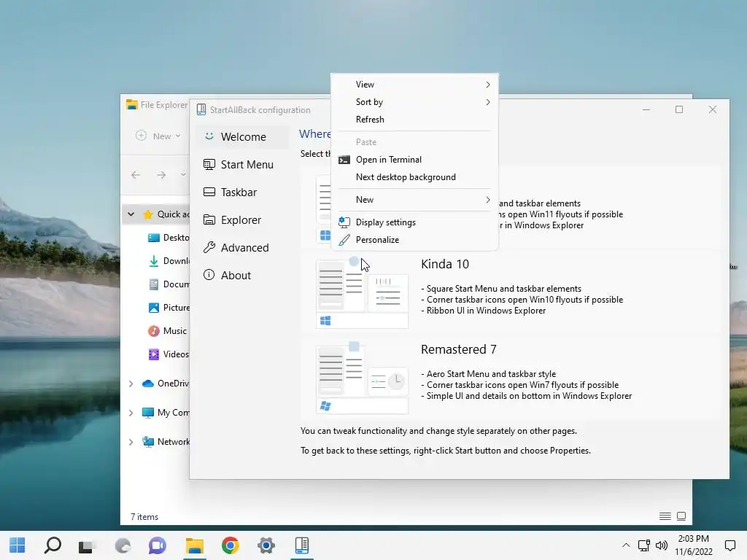Open Downloads folder in File Explorer sidebar
This screenshot has width=747, height=560.
pyautogui.click(x=169, y=261)
